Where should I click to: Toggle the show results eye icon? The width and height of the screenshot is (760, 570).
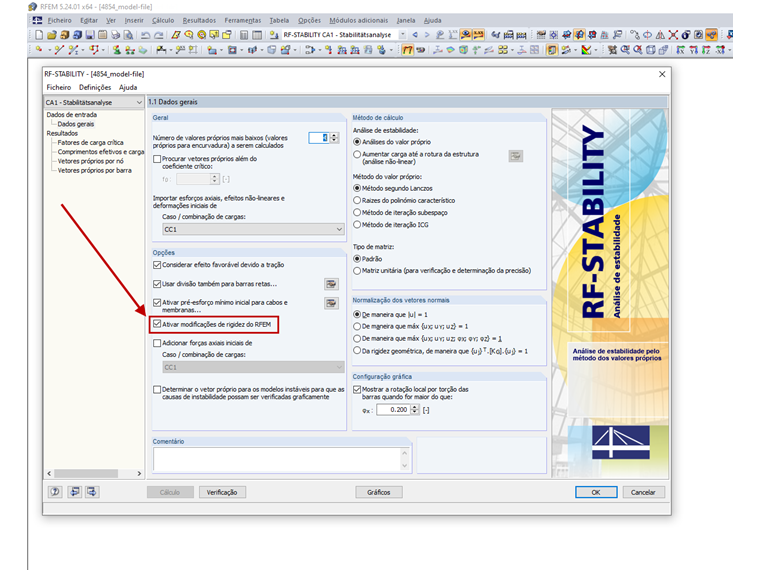pyautogui.click(x=465, y=35)
